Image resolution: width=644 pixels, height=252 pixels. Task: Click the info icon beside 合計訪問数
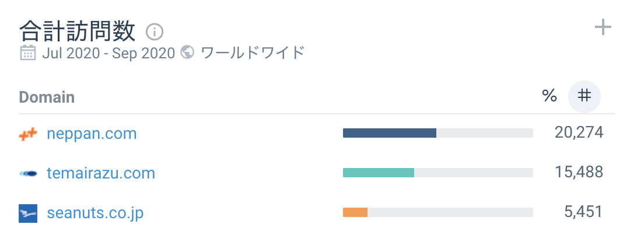pos(155,31)
